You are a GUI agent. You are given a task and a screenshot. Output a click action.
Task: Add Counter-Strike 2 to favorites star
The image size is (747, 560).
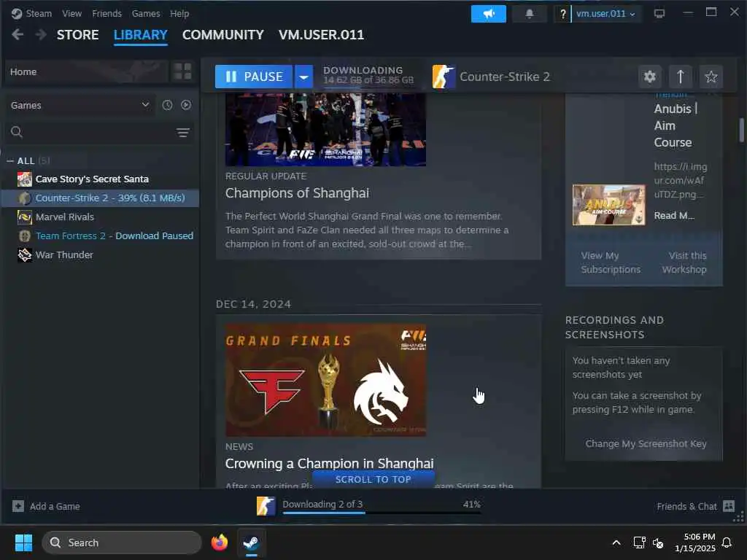pos(711,77)
